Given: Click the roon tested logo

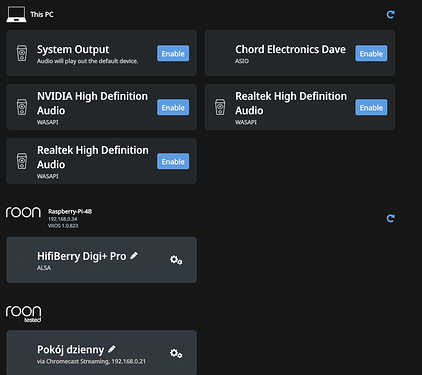Looking at the screenshot, I should coord(23,314).
